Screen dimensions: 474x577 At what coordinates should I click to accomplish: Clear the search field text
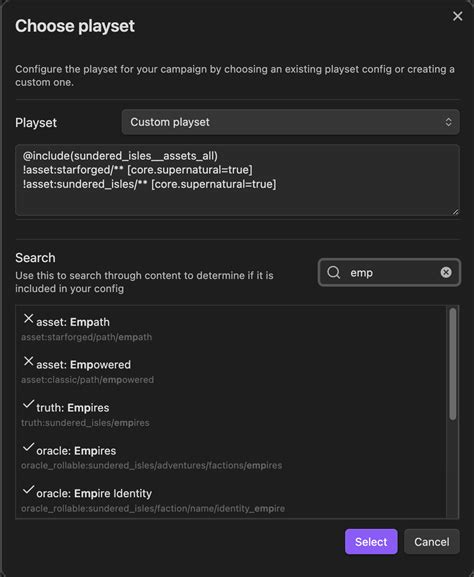click(x=446, y=272)
